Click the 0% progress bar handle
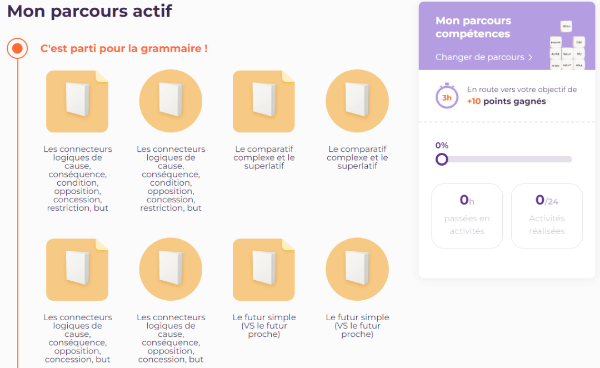Screen dimensions: 600x368 [442, 159]
